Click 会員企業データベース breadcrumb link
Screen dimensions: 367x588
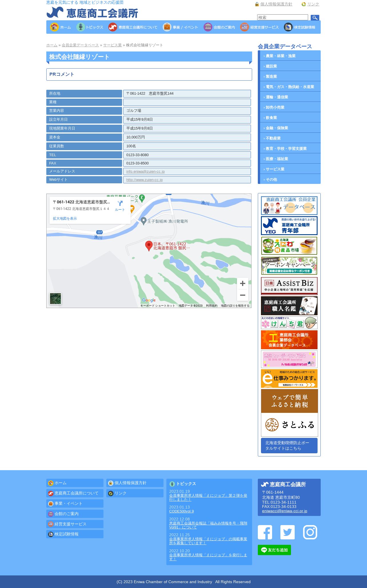[80, 45]
